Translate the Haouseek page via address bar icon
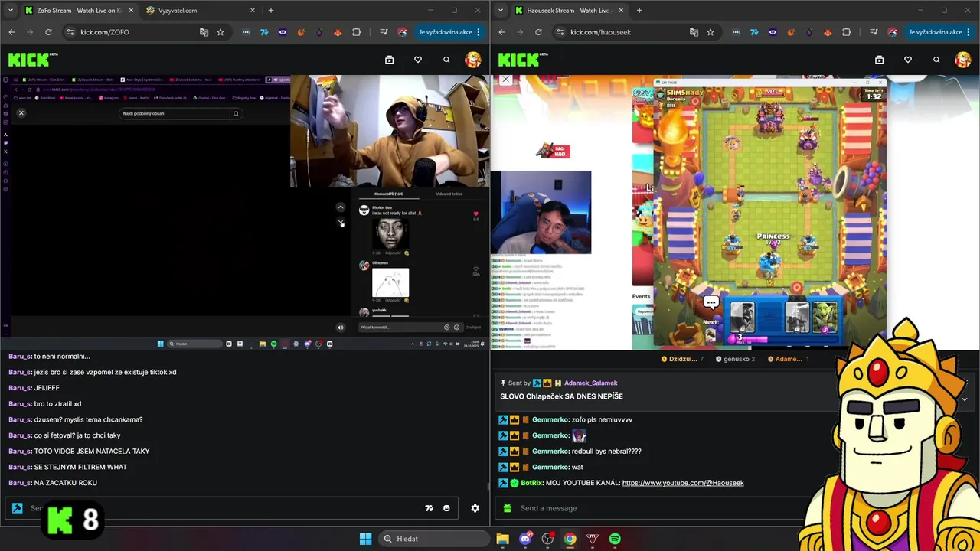The height and width of the screenshot is (551, 980). (x=694, y=32)
